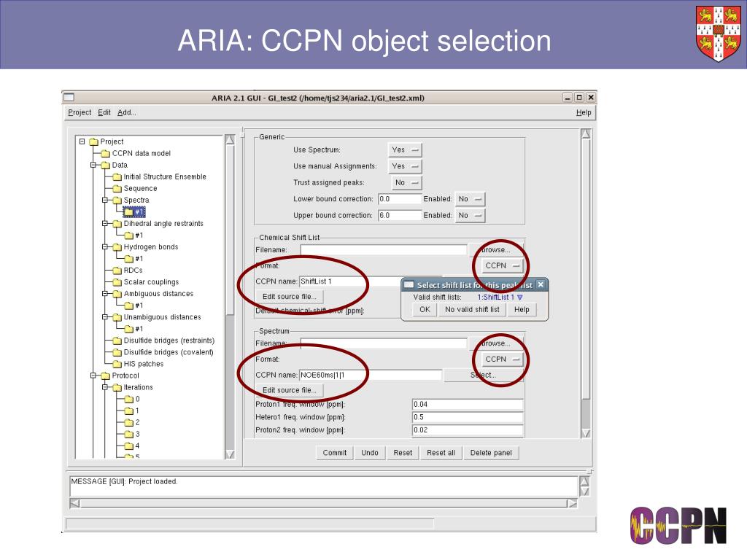Viewport: 747px width, 560px height.
Task: Select iteration 3 folder
Action: click(x=132, y=434)
